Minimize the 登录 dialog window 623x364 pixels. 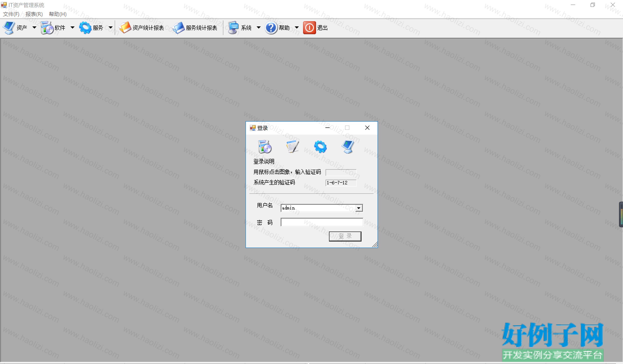(327, 128)
